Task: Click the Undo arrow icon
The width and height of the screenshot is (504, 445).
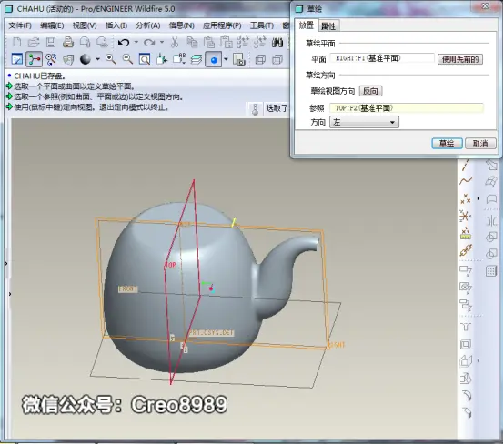Action: [x=124, y=42]
